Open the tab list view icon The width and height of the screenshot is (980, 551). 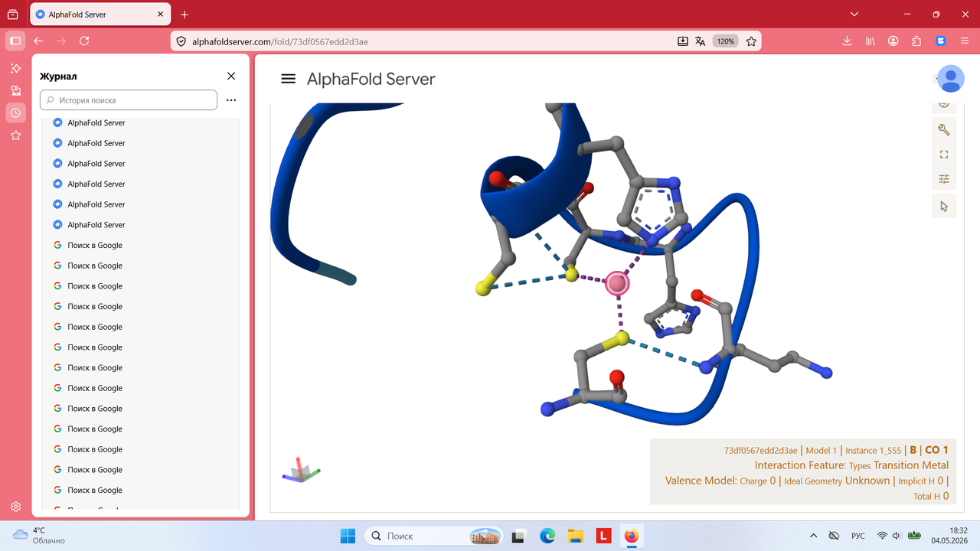pos(13,15)
